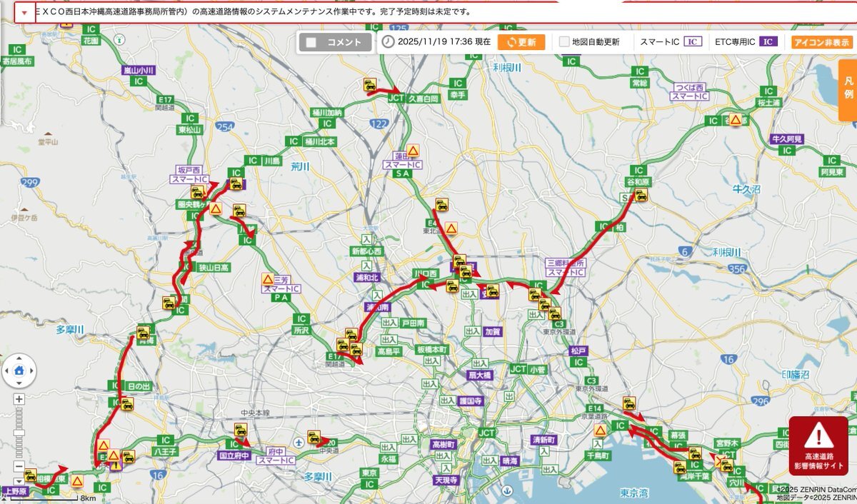The image size is (857, 504).
Task: Click the zoom slider handle
Action: click(x=19, y=433)
